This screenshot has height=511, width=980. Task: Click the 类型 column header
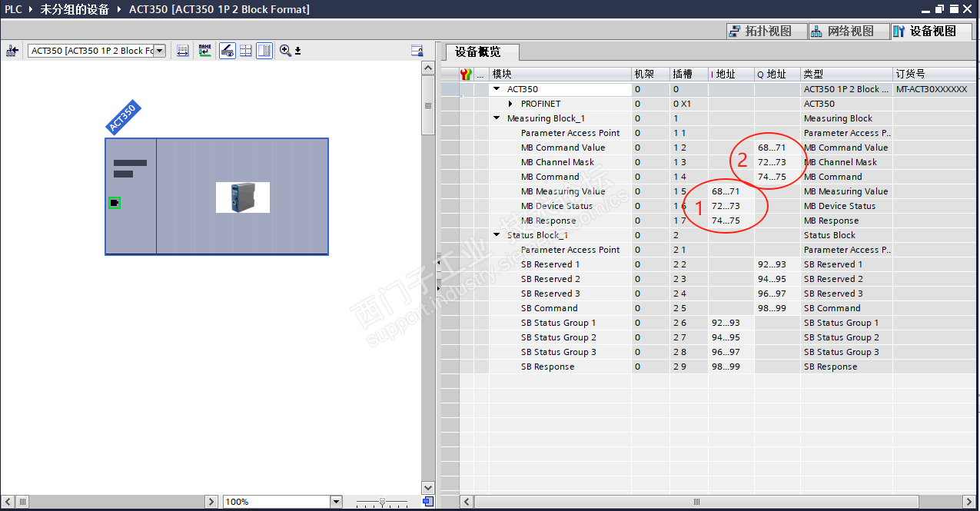[x=846, y=75]
